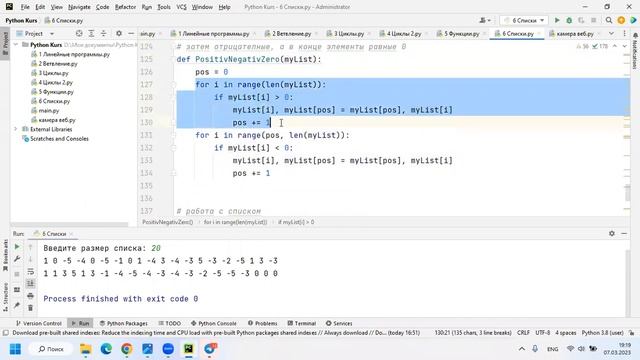
Task: Open Python Console tool window
Action: [213, 323]
